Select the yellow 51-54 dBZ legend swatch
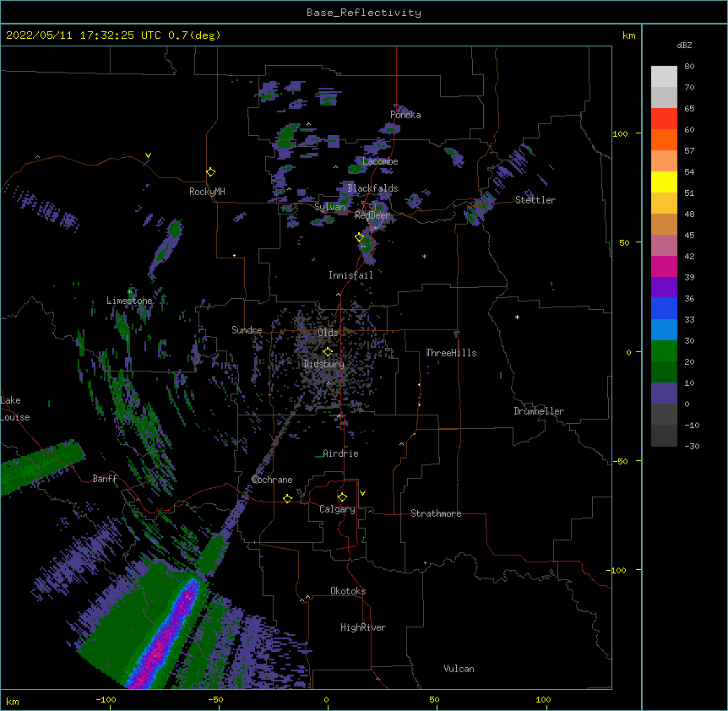Screen dimensions: 728x711 tap(664, 182)
